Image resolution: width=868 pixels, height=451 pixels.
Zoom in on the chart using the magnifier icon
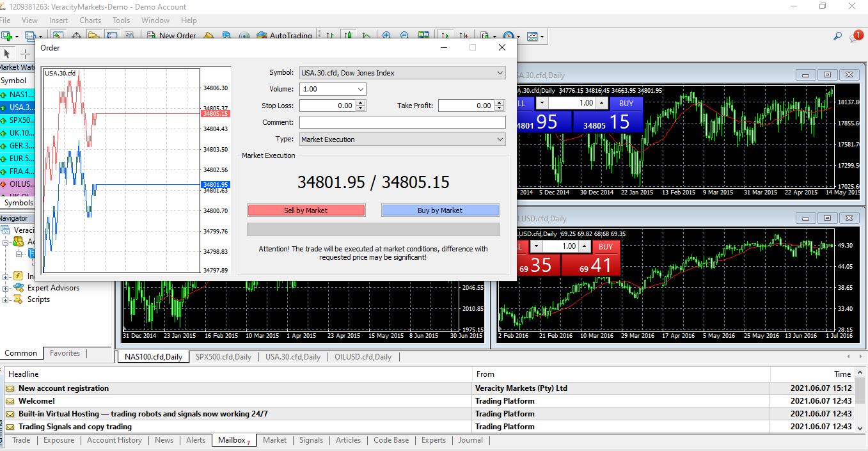coord(386,36)
